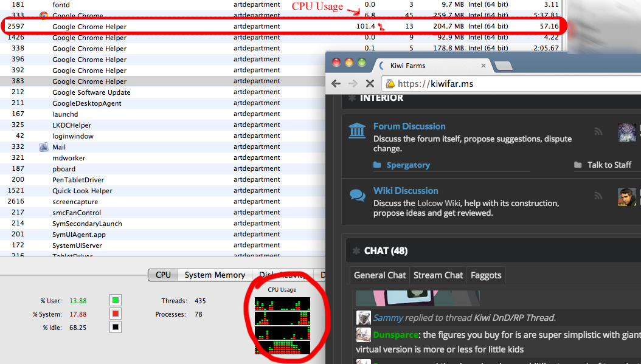Select the SymSecondaryLaunch process row

click(163, 224)
